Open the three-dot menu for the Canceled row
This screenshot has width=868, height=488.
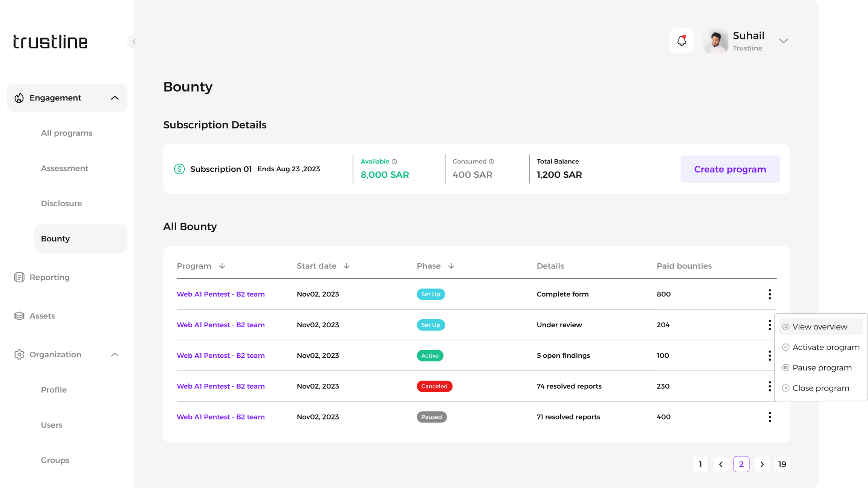(x=769, y=386)
